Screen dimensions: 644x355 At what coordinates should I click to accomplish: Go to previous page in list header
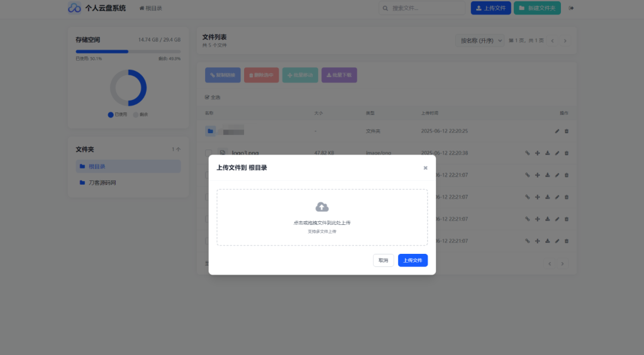click(x=552, y=41)
